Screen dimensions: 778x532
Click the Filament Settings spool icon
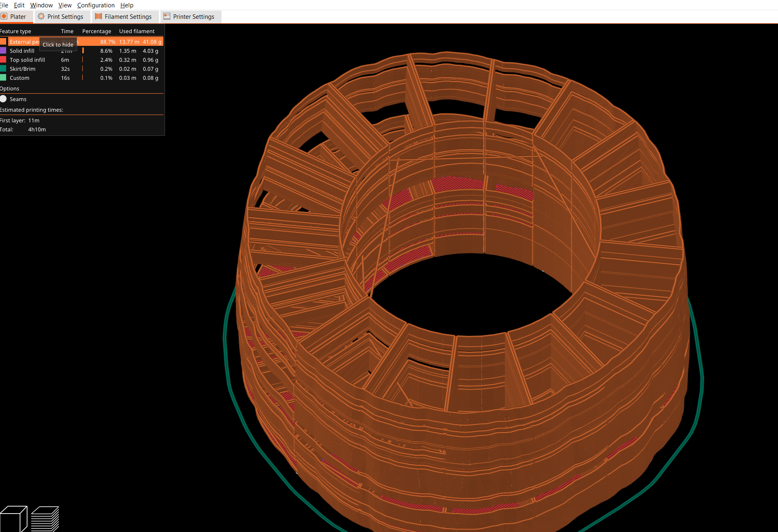[98, 16]
